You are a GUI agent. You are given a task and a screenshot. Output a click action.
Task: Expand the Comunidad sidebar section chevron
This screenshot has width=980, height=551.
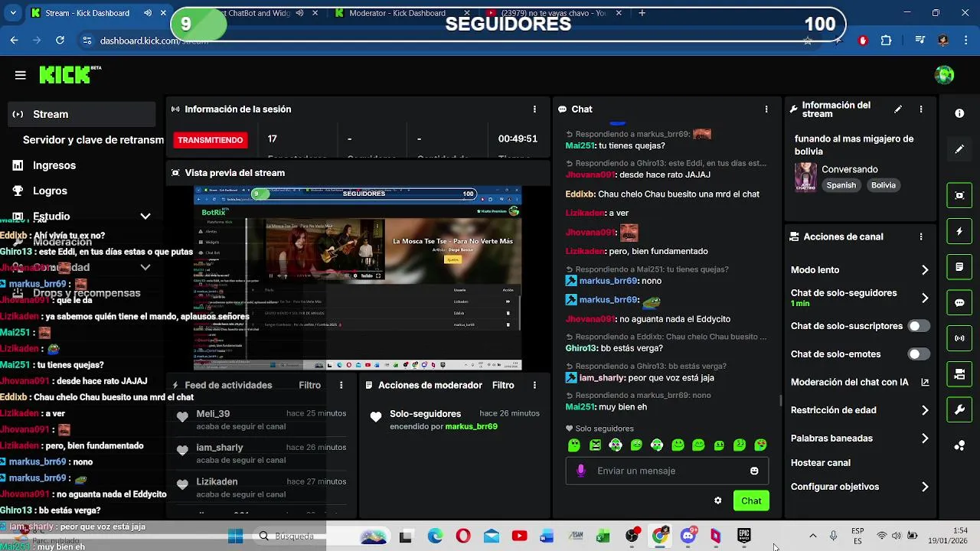pos(145,267)
